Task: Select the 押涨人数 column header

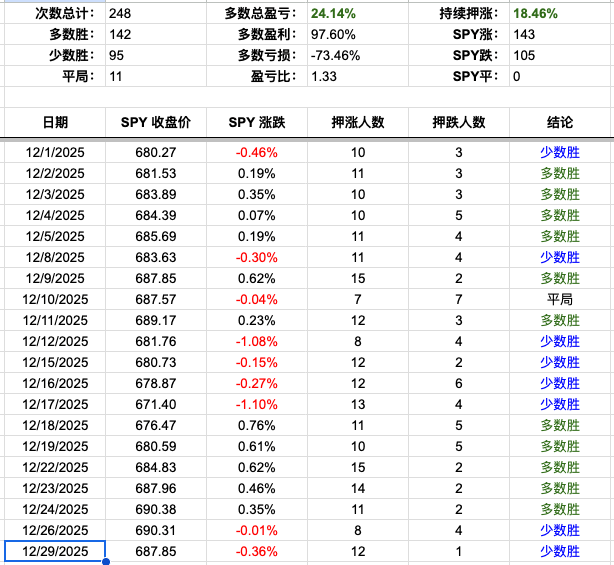Action: (x=358, y=122)
